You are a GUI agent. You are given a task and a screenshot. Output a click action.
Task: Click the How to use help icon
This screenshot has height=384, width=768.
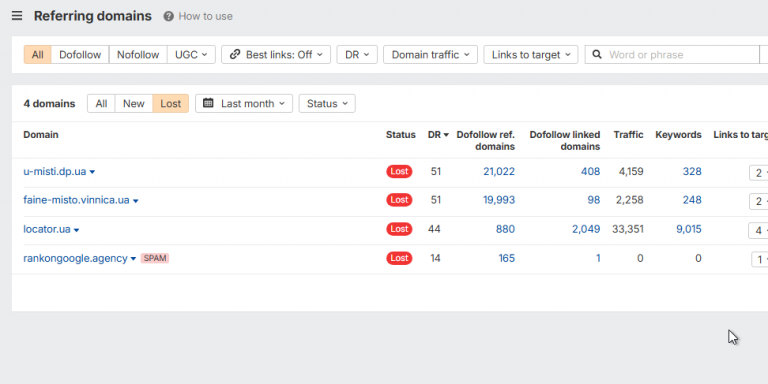click(x=168, y=17)
